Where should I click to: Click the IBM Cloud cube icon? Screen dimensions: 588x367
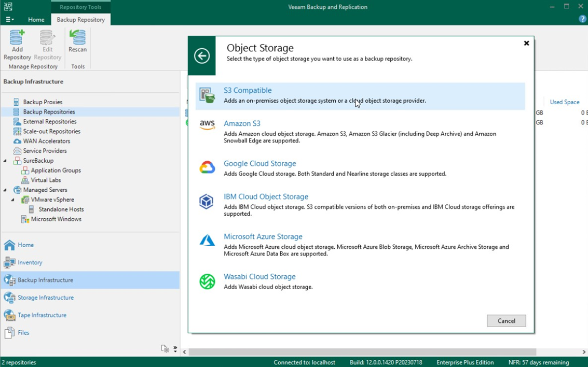(206, 202)
